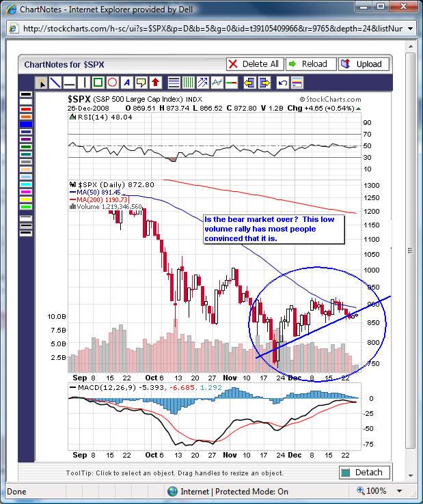Pick the black color swatch

(x=26, y=94)
